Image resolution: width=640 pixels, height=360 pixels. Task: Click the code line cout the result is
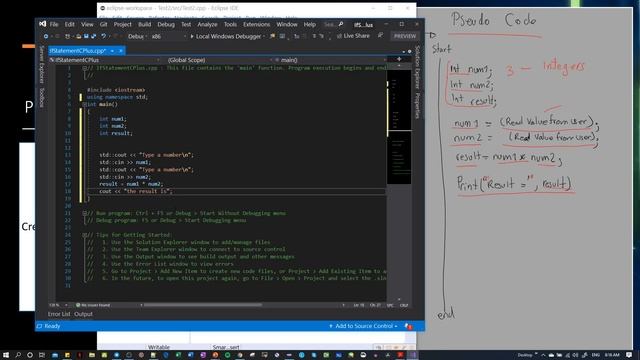136,191
